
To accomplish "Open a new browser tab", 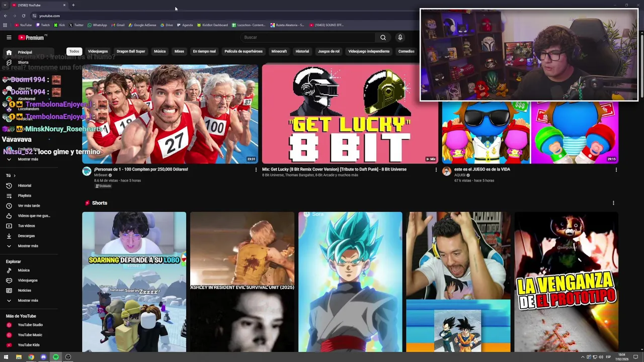I will [73, 5].
